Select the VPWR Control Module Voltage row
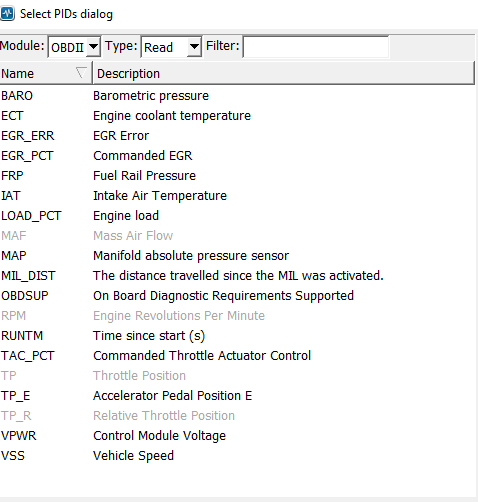Image resolution: width=478 pixels, height=502 pixels. 237,436
